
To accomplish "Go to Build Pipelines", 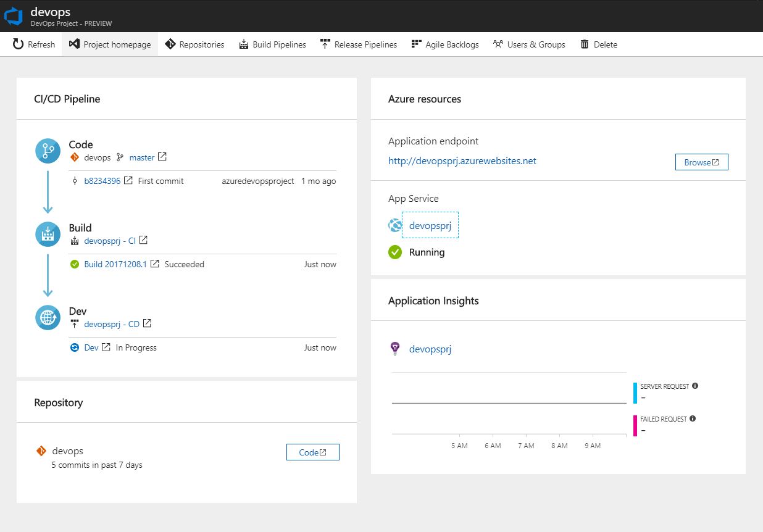I will [272, 44].
